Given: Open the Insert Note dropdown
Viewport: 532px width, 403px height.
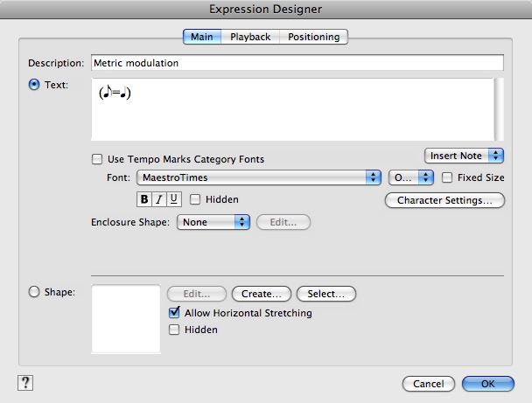Looking at the screenshot, I should (464, 156).
